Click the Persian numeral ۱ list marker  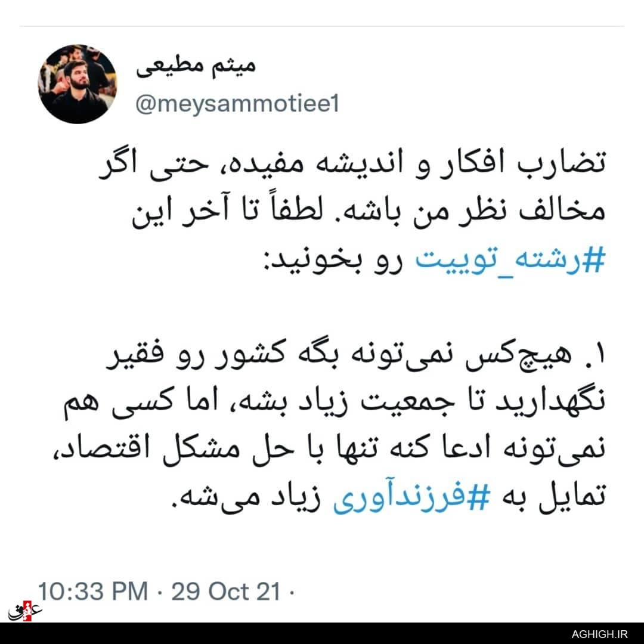click(600, 354)
